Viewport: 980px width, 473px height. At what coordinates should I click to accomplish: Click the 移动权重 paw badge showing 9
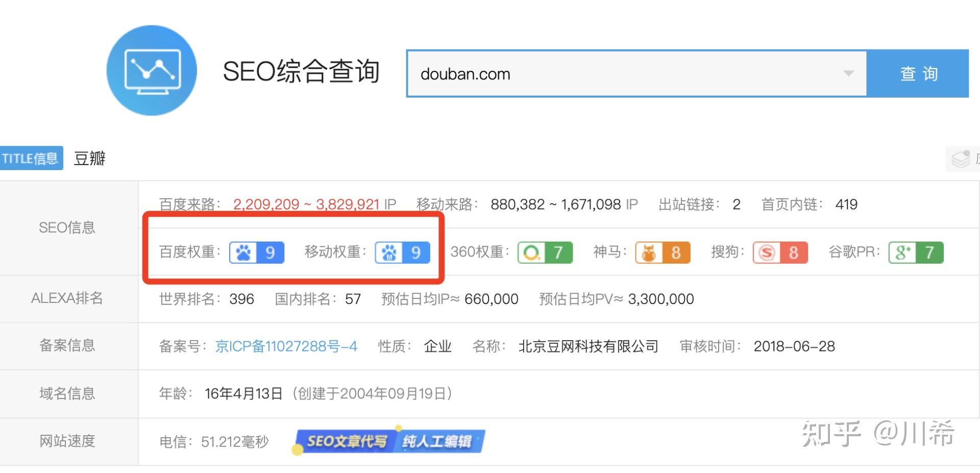(x=403, y=252)
